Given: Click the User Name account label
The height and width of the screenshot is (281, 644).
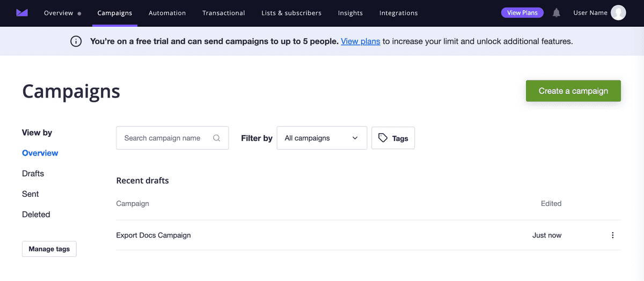Looking at the screenshot, I should point(590,13).
